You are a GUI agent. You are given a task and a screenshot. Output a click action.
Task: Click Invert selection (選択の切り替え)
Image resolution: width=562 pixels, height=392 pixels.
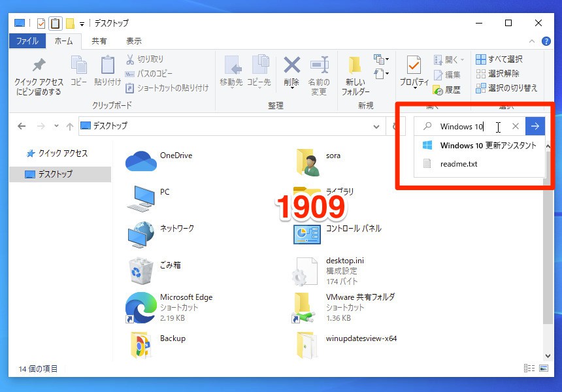click(506, 88)
